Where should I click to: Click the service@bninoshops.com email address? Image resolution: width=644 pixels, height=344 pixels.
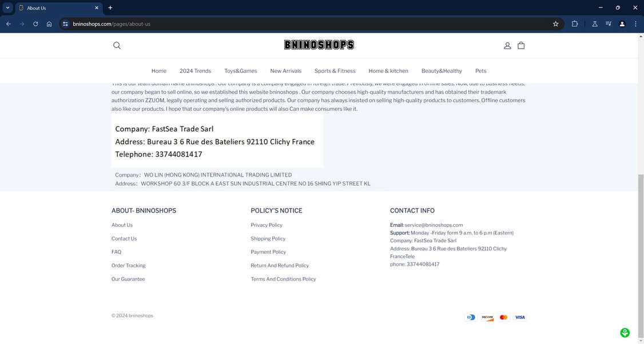[x=434, y=225]
